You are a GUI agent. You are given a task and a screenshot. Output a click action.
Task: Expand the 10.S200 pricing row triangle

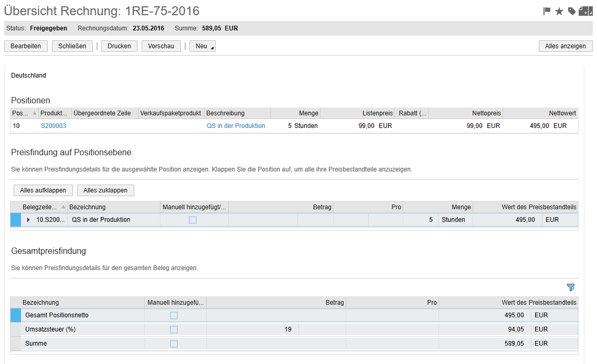[28, 220]
